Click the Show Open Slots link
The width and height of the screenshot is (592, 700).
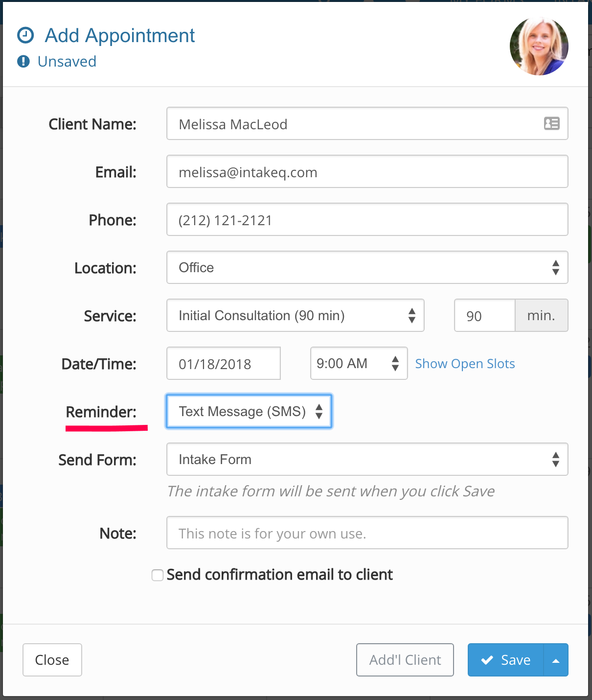[465, 364]
